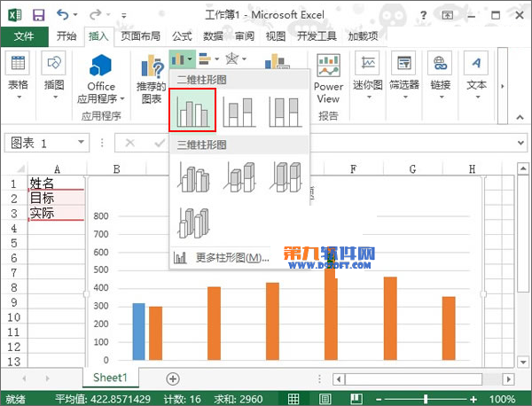The width and height of the screenshot is (532, 406).
Task: Select cell A2 containing 目标
Action: click(57, 198)
